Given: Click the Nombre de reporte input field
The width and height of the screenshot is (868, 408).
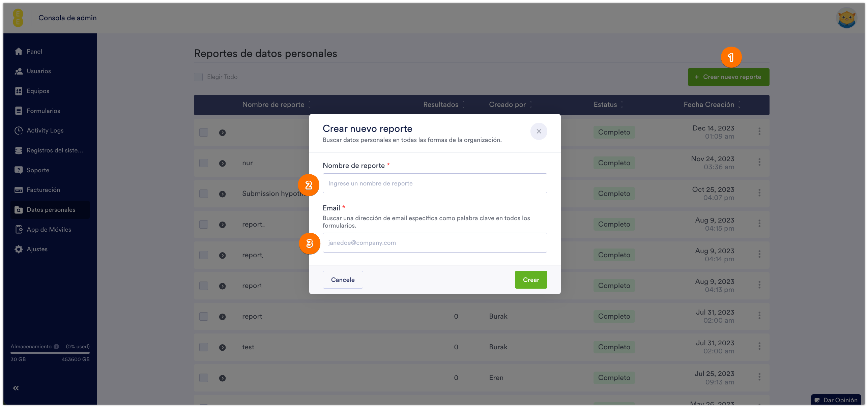Looking at the screenshot, I should [435, 183].
